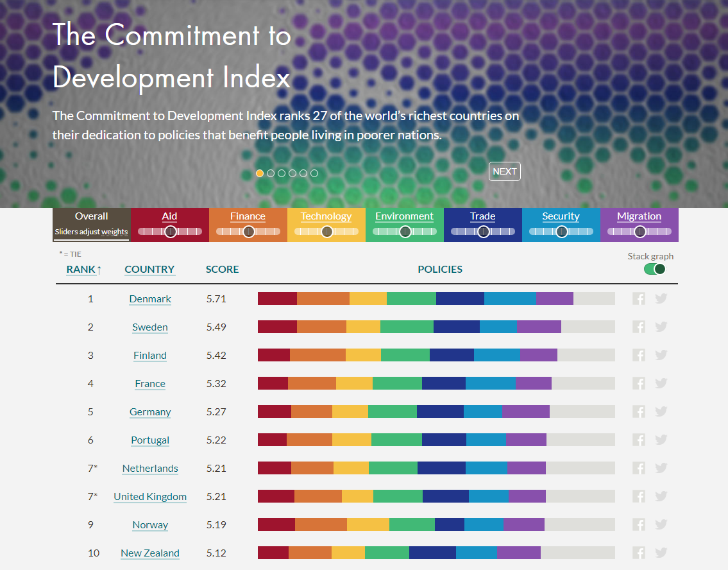This screenshot has width=728, height=570.
Task: Click the NEXT button on the banner
Action: pos(504,171)
